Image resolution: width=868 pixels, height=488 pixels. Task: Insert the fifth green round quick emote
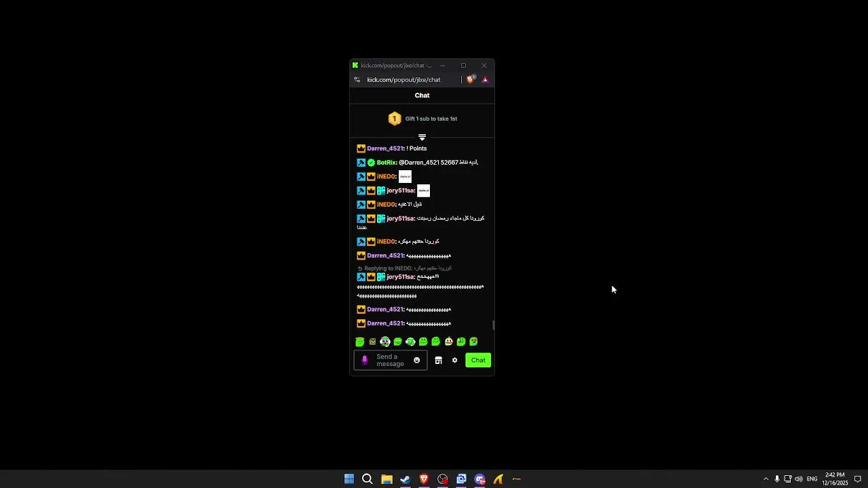tap(410, 342)
